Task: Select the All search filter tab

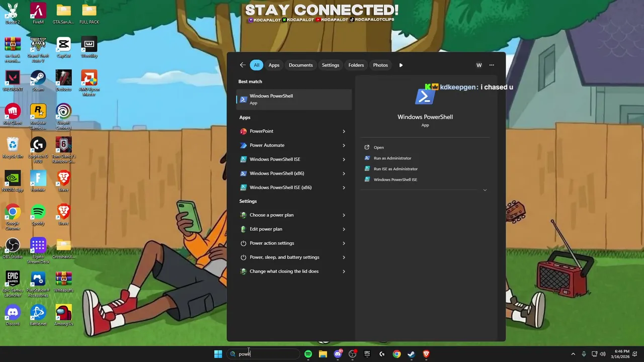Action: coord(257,65)
